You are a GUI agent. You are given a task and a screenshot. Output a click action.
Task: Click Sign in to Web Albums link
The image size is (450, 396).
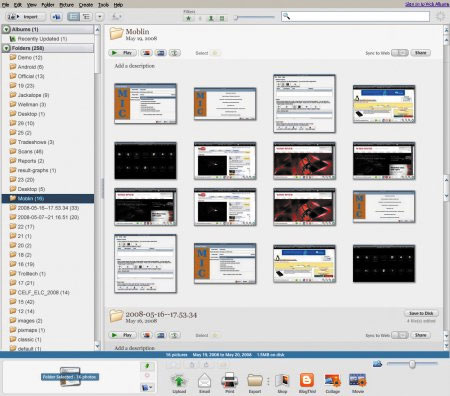click(427, 4)
